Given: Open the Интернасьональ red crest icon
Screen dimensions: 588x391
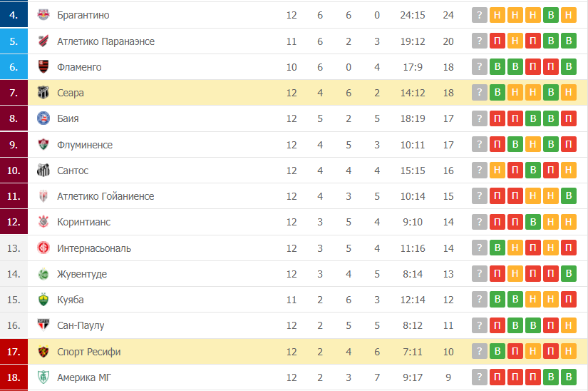Looking at the screenshot, I should (43, 248).
